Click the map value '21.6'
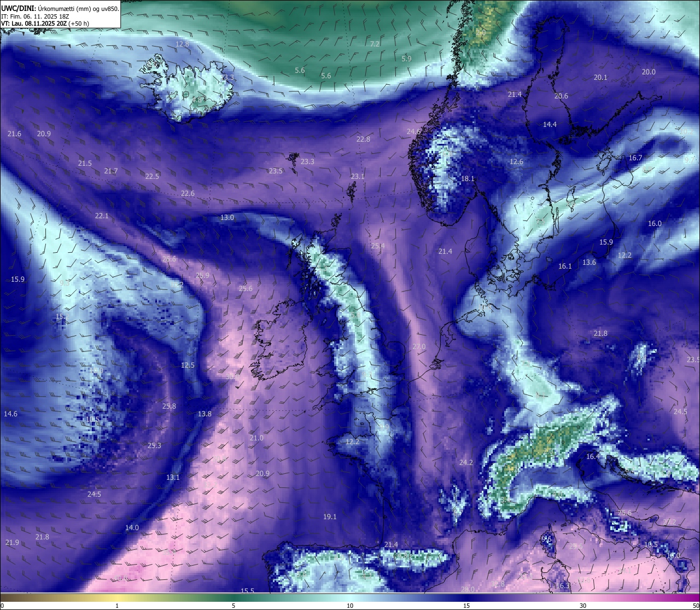700x610 pixels. point(15,134)
